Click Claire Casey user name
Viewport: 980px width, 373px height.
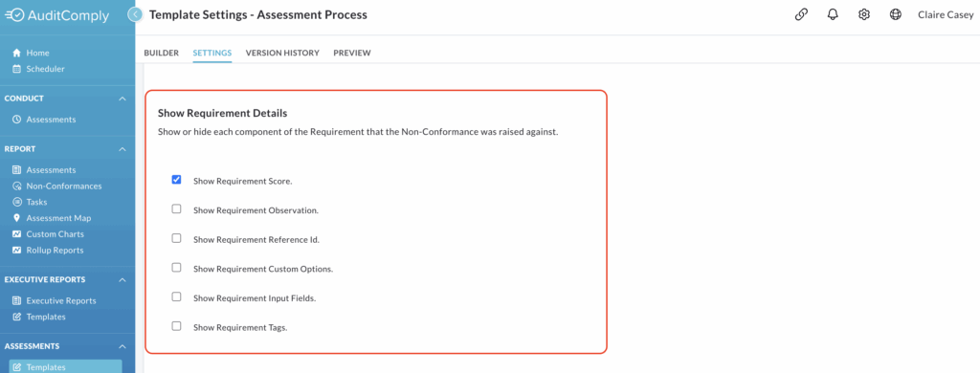point(946,15)
